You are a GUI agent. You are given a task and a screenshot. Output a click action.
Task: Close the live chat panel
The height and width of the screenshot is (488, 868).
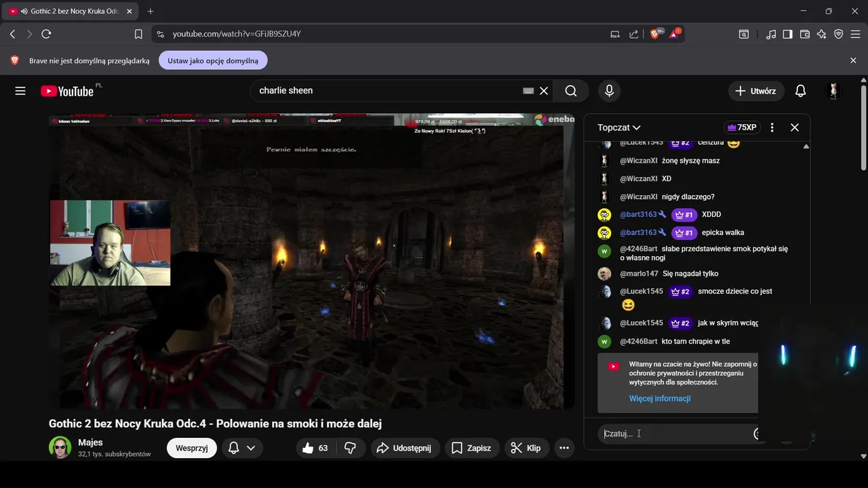point(795,127)
